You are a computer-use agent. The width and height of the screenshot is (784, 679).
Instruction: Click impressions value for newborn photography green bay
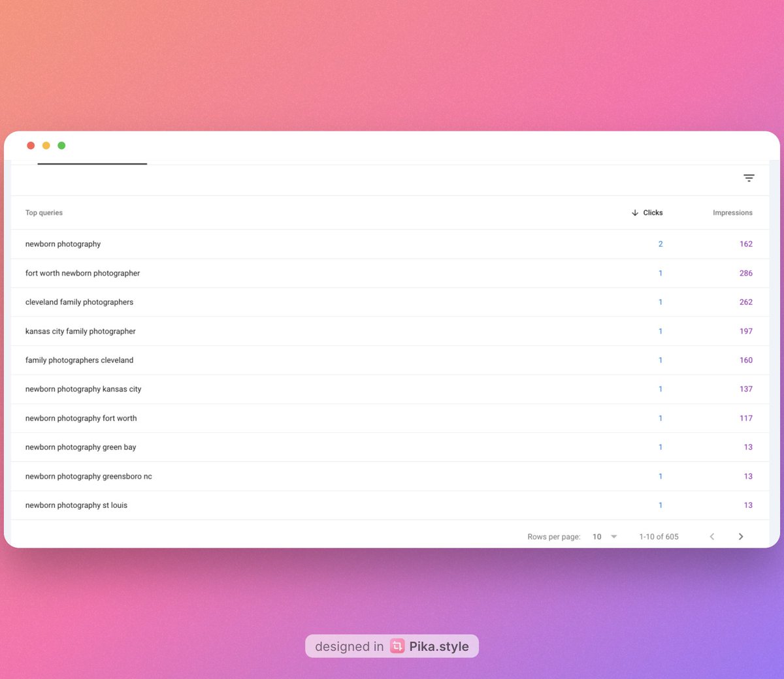[748, 447]
